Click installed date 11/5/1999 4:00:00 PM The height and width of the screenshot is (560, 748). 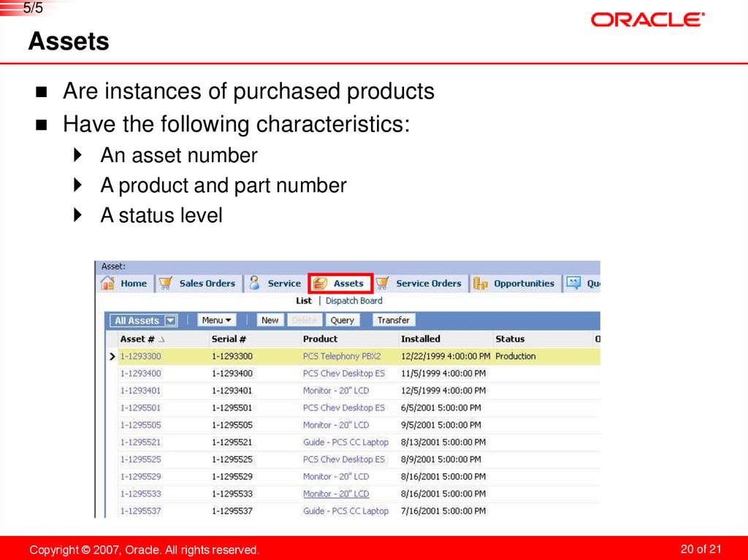click(x=443, y=374)
